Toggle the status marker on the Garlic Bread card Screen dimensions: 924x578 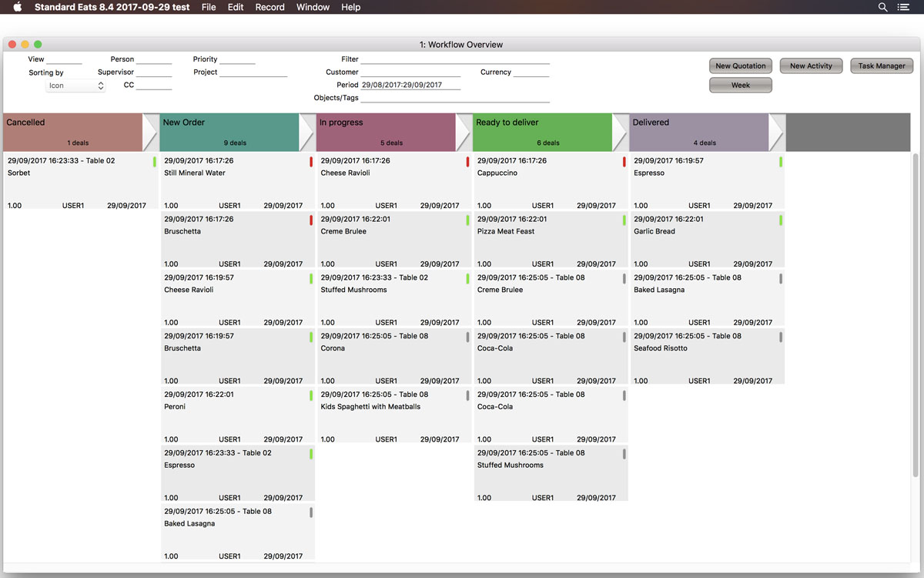click(x=779, y=220)
